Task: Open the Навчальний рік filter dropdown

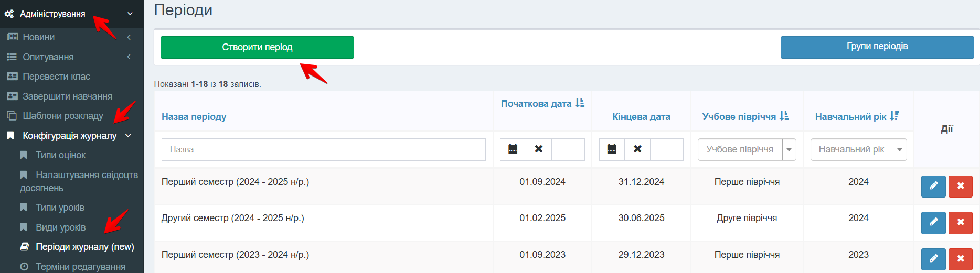Action: click(x=900, y=150)
